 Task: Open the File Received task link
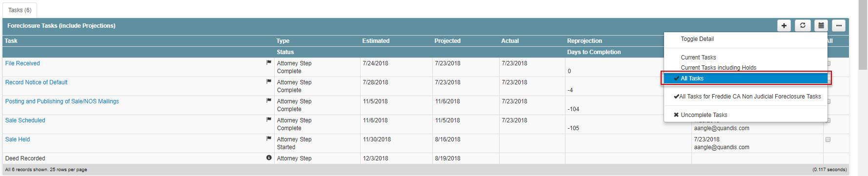point(22,63)
